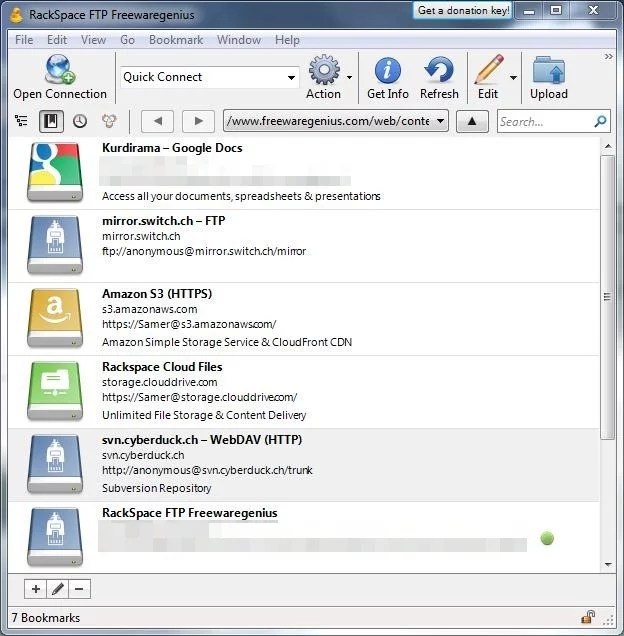
Task: Click the resize grip in status bar corner
Action: point(608,620)
